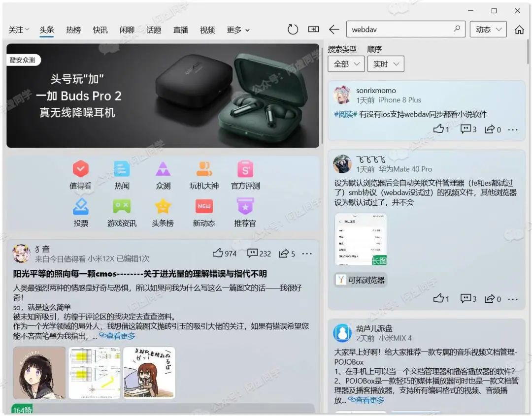
Task: Open 飞飞飞飞's profile avatar
Action: tap(342, 164)
